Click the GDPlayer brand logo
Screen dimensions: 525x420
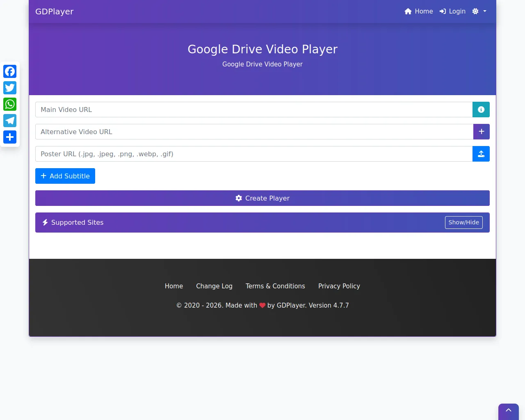(x=55, y=11)
